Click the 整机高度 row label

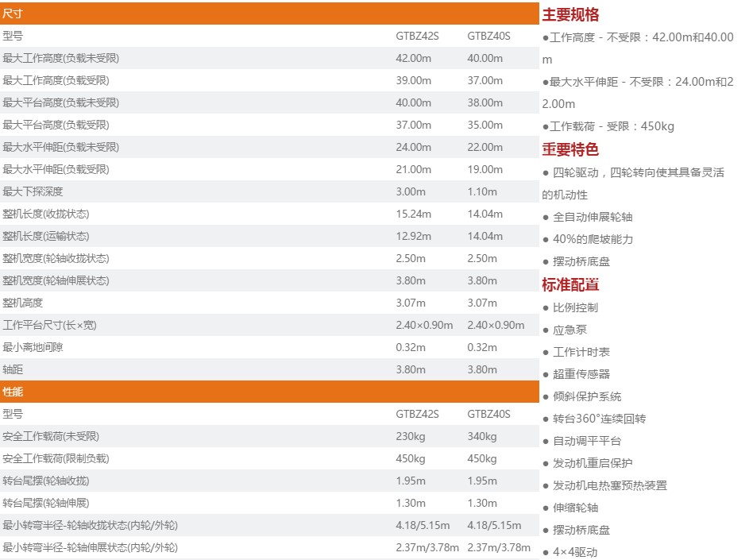[x=23, y=303]
